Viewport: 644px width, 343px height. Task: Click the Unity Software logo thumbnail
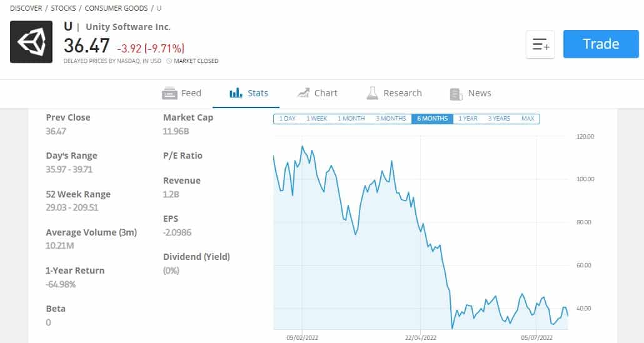pos(31,42)
